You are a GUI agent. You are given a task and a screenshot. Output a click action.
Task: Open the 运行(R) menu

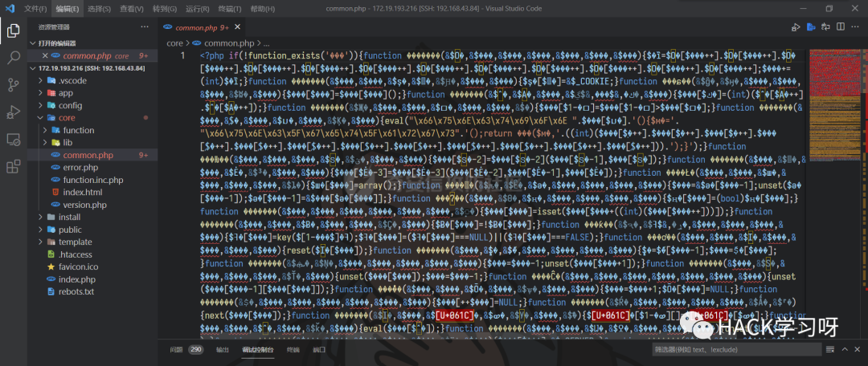pyautogui.click(x=198, y=9)
